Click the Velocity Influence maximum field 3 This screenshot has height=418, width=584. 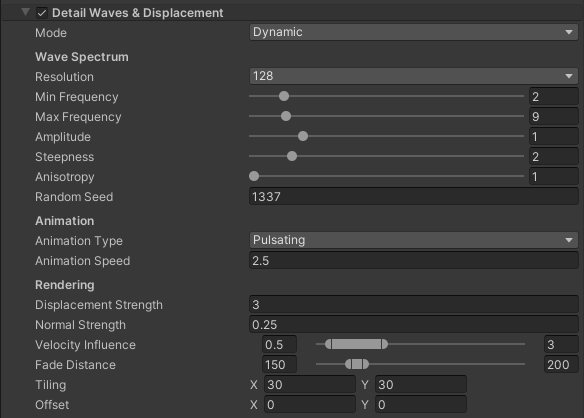point(561,345)
